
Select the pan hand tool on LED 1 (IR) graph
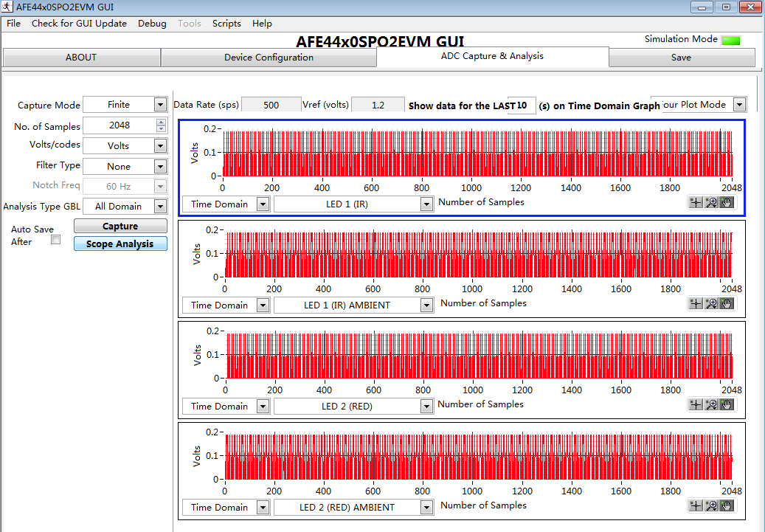coord(727,203)
